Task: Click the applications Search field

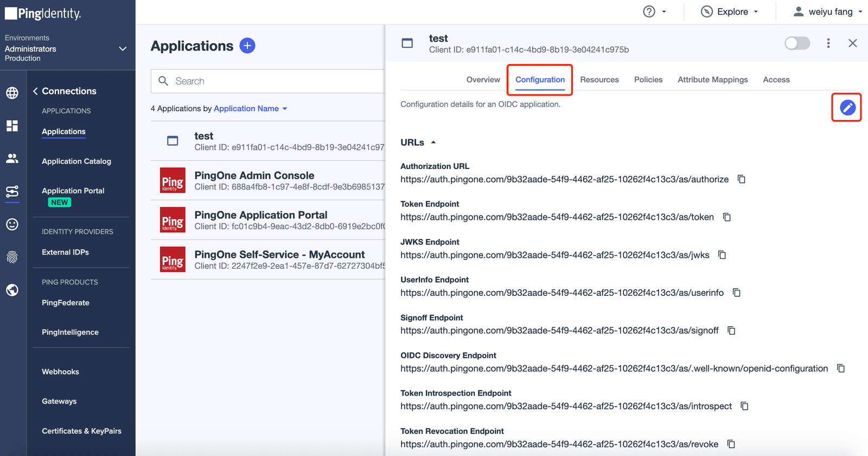Action: click(x=268, y=81)
